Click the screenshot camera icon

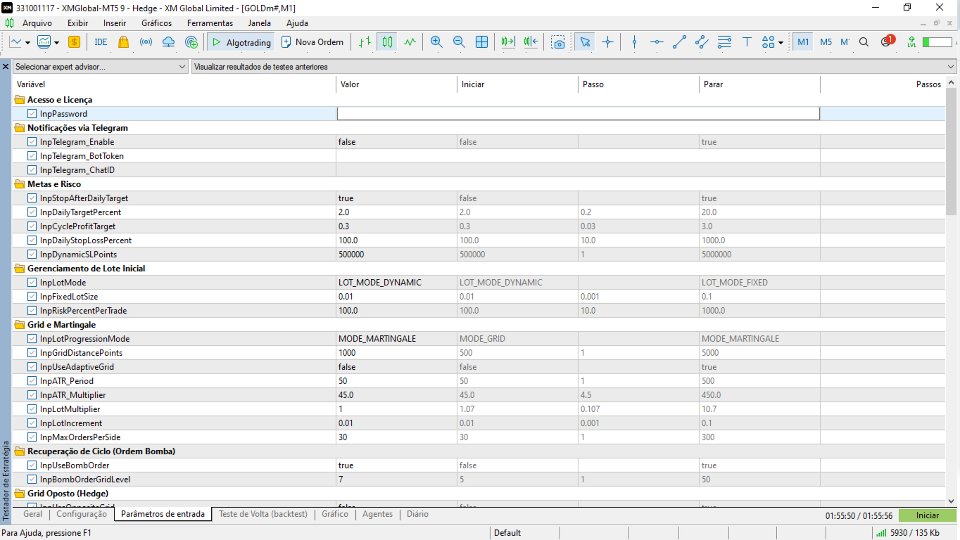tap(558, 42)
